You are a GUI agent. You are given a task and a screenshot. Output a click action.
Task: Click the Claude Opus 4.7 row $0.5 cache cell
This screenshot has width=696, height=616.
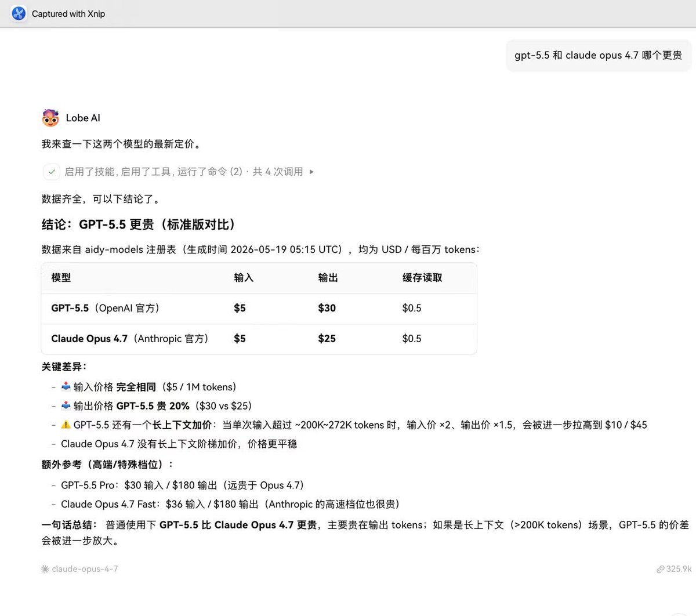tap(412, 339)
